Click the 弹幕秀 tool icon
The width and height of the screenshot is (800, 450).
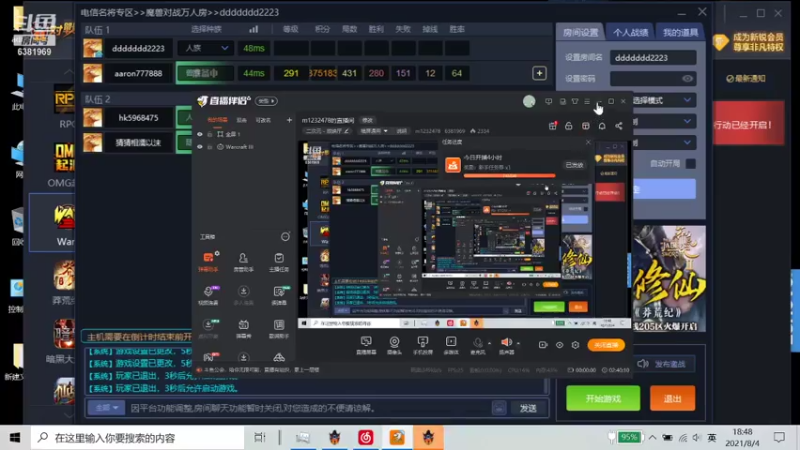click(x=243, y=324)
